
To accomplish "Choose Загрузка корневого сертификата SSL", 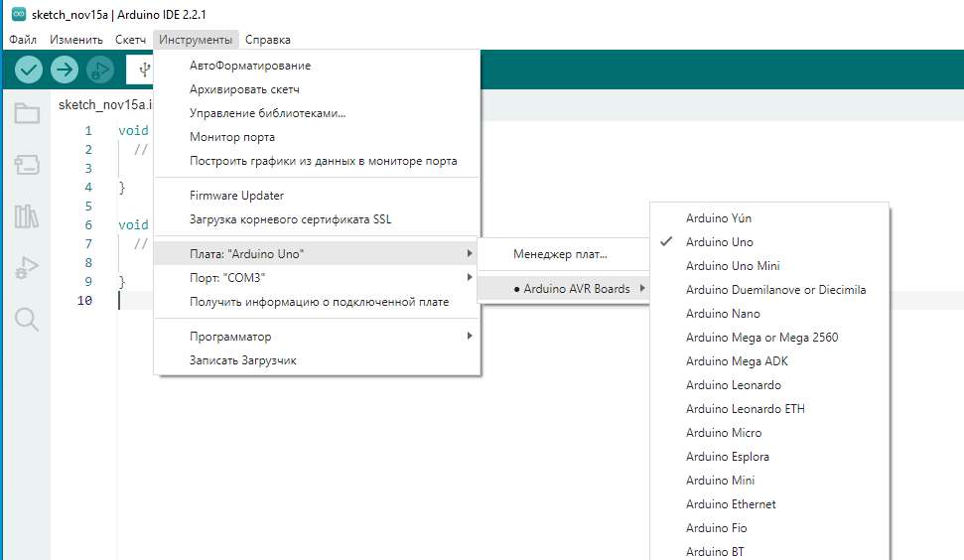I will click(x=317, y=219).
